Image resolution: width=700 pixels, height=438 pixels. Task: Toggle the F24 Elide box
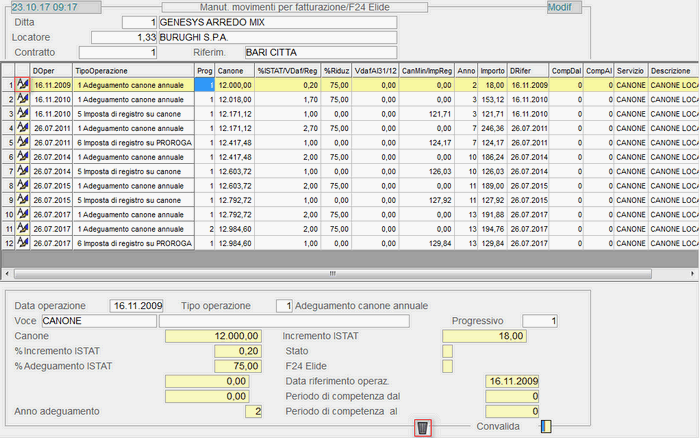[447, 366]
